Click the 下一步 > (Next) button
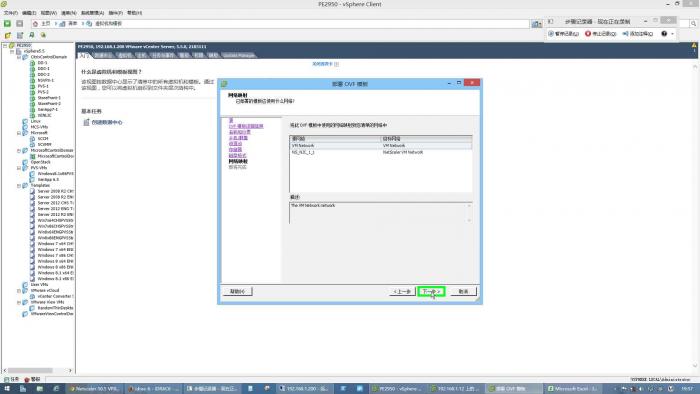 (x=431, y=291)
